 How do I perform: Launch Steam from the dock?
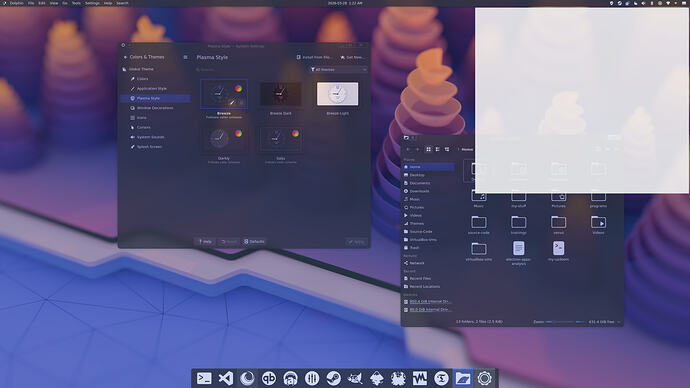(334, 378)
